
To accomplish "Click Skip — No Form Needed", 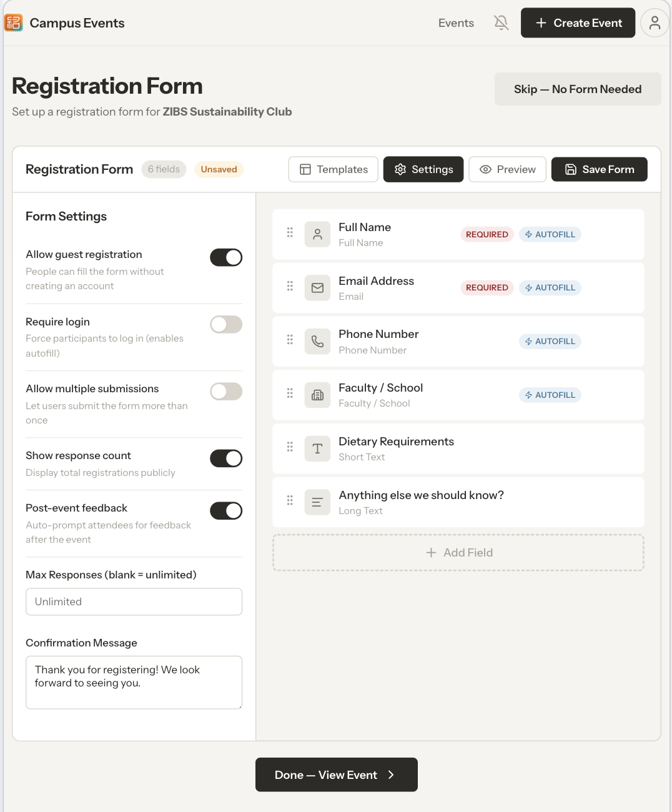I will (577, 89).
